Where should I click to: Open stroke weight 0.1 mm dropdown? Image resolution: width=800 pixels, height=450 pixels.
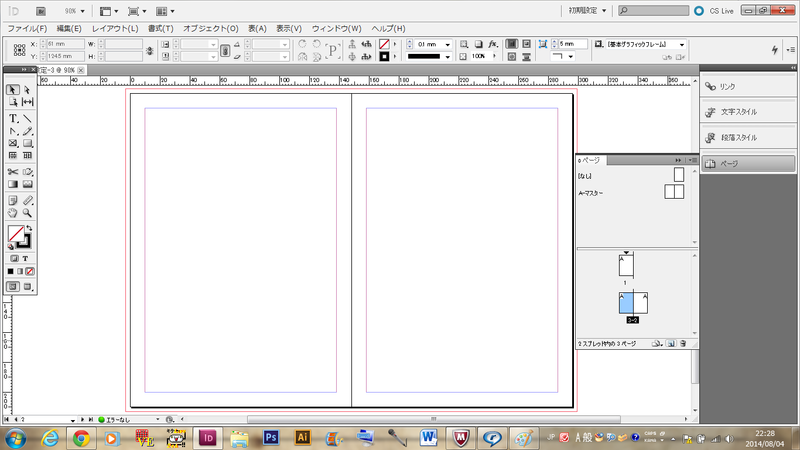[447, 44]
